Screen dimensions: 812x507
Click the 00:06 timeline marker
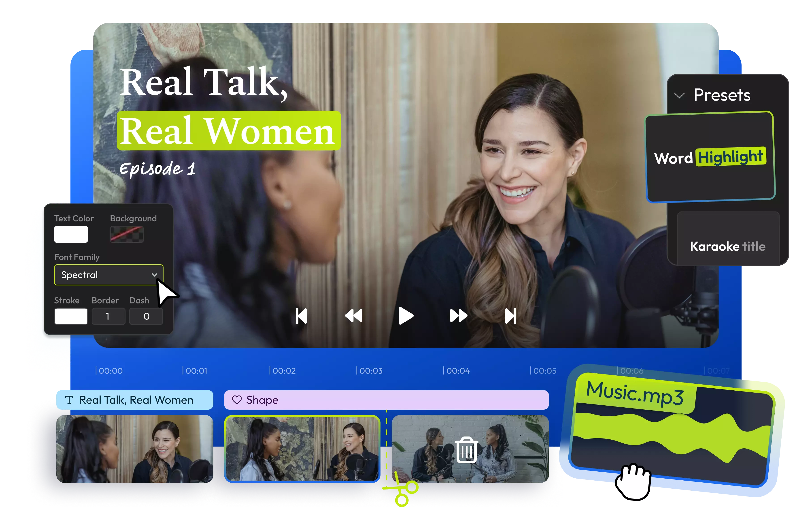click(630, 370)
